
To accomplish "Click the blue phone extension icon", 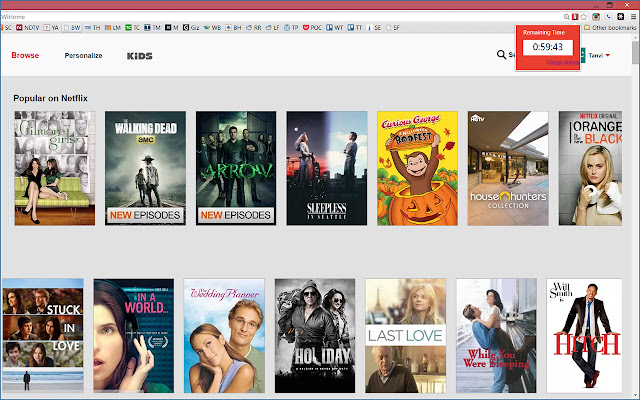I will click(x=609, y=17).
